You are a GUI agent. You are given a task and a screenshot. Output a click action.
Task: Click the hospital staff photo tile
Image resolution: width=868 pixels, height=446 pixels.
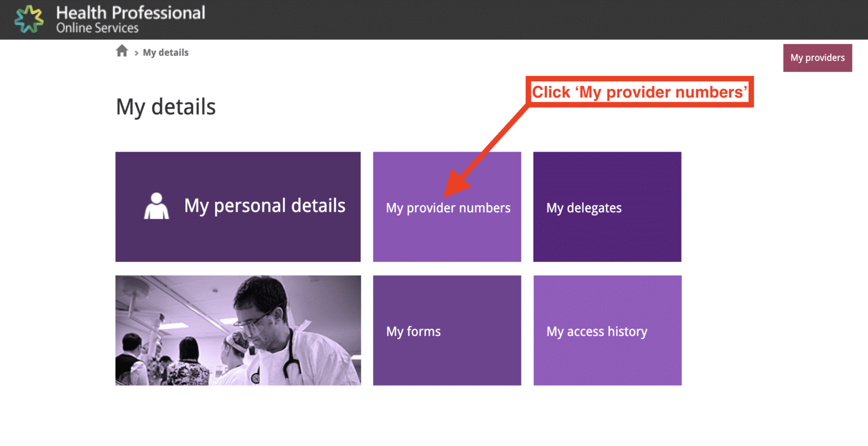click(x=237, y=330)
